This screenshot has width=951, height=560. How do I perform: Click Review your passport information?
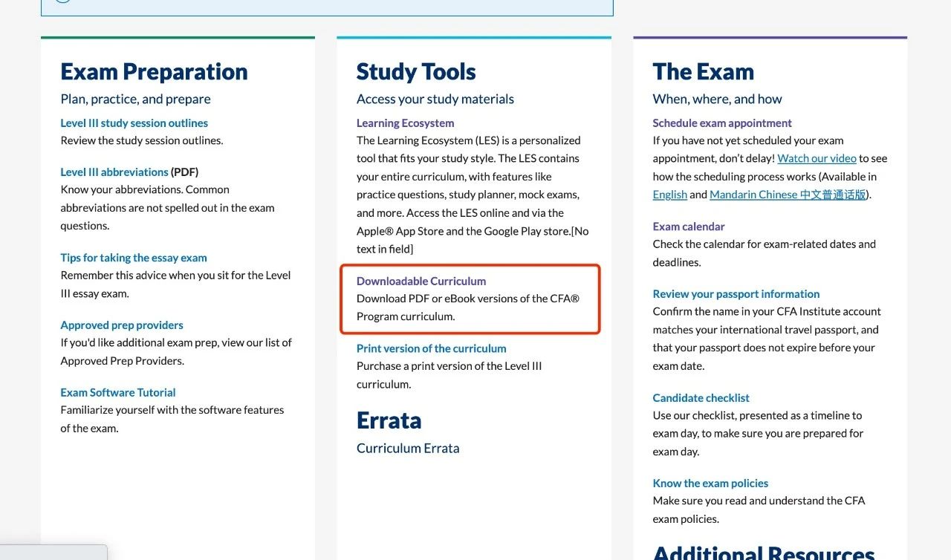click(x=736, y=293)
